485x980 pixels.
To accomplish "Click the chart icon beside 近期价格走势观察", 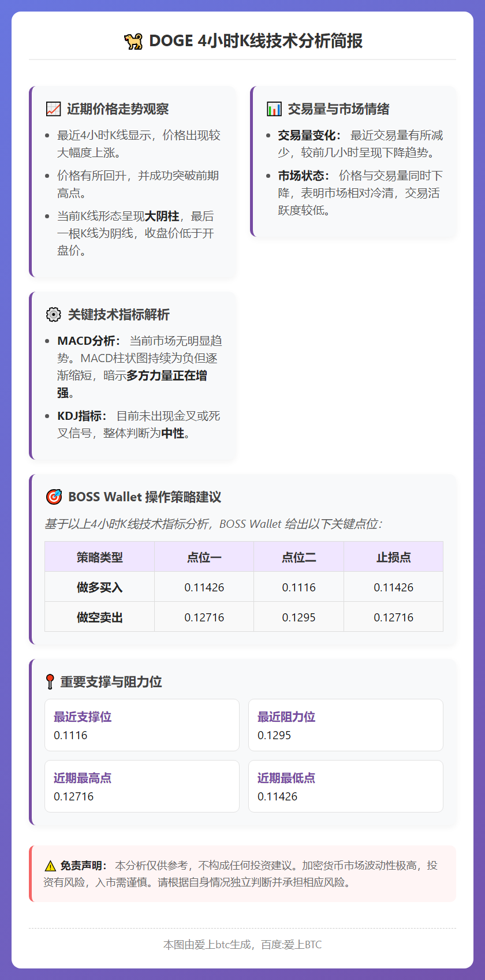I will 53,109.
